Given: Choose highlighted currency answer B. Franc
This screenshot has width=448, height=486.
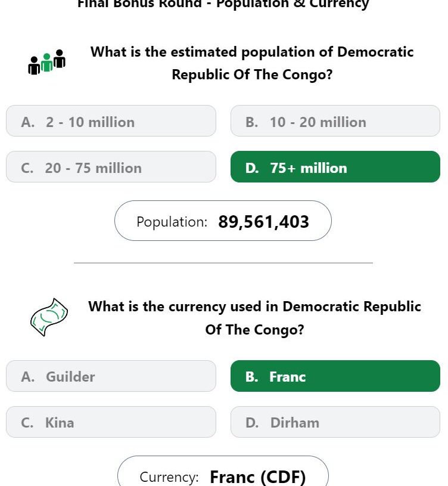Looking at the screenshot, I should click(335, 376).
